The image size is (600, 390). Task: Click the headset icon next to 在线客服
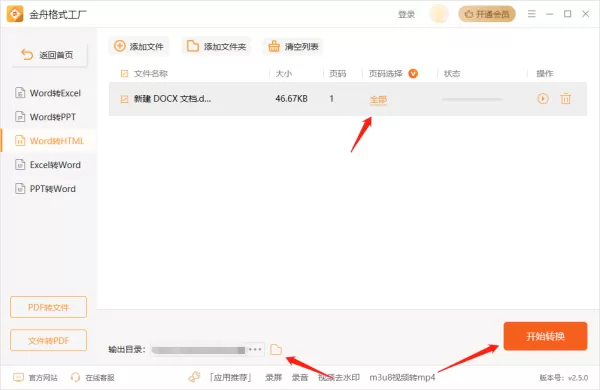(x=75, y=377)
